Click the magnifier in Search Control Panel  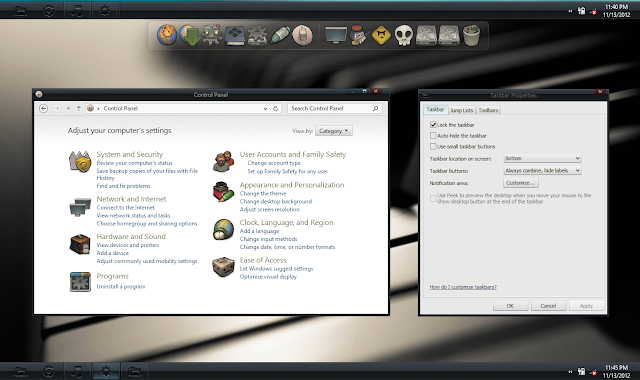tap(375, 109)
